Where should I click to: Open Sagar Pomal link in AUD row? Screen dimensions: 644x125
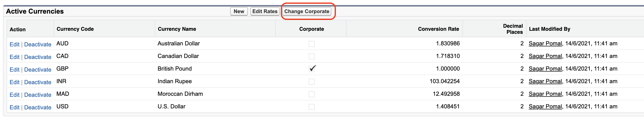click(545, 44)
